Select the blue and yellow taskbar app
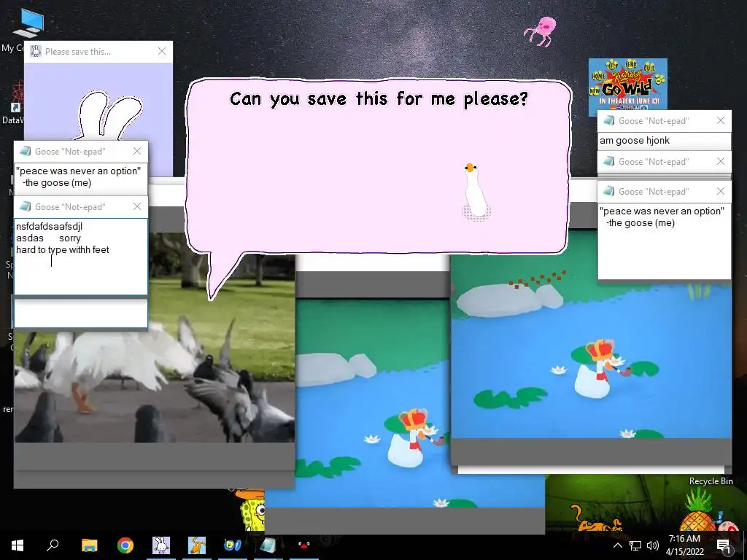This screenshot has height=560, width=747. (x=233, y=545)
